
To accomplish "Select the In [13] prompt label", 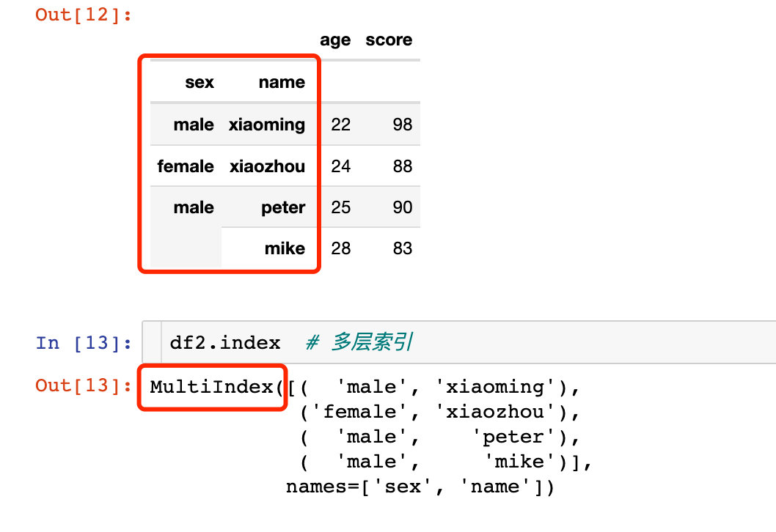I will 83,343.
